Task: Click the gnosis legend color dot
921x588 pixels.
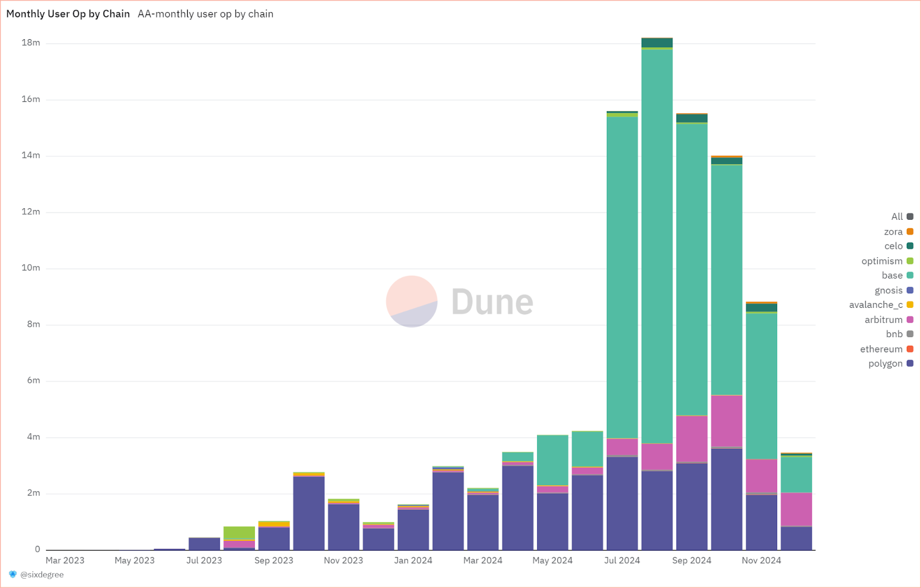Action: (910, 291)
